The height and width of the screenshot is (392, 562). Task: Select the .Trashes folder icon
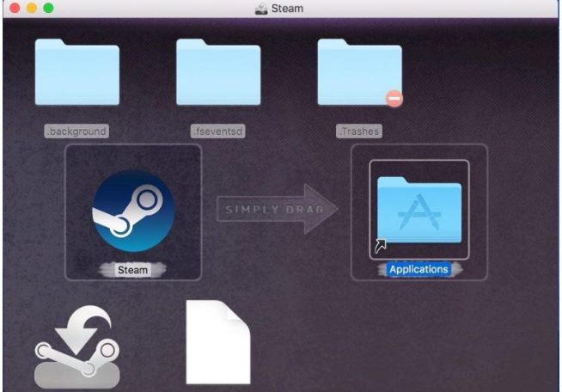pos(359,73)
